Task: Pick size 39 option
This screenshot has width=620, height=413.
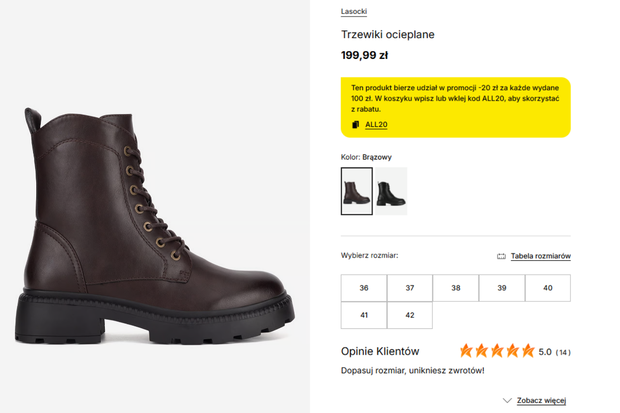Action: tap(502, 288)
